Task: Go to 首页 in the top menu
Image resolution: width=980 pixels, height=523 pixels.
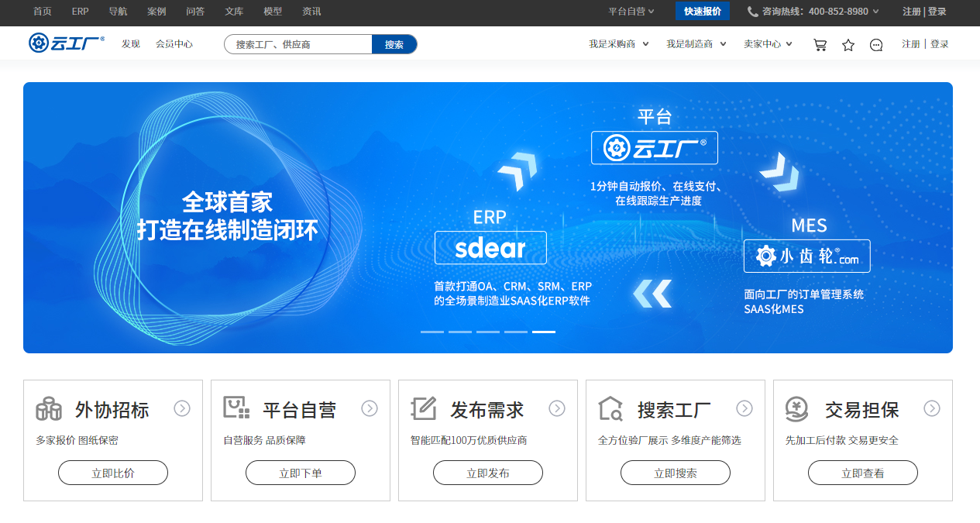Action: pos(43,12)
